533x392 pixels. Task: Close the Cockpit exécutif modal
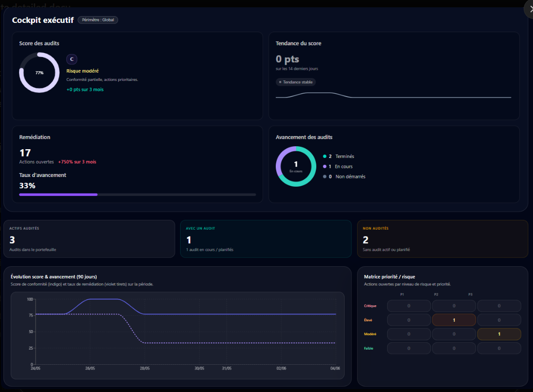[x=530, y=10]
